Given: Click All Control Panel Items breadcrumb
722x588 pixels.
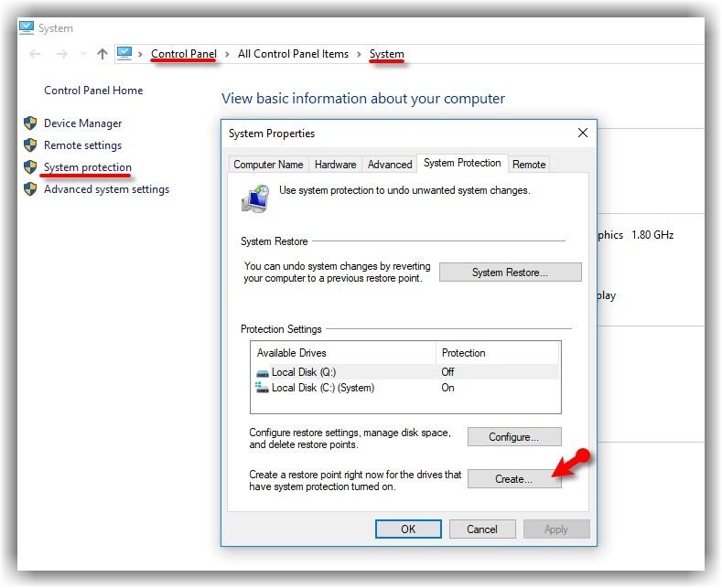Looking at the screenshot, I should (294, 54).
